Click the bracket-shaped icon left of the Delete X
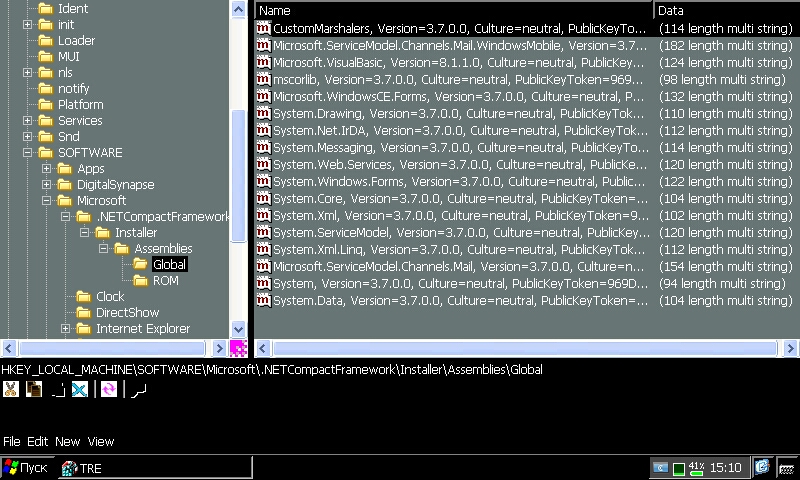The width and height of the screenshot is (800, 480). tap(58, 391)
